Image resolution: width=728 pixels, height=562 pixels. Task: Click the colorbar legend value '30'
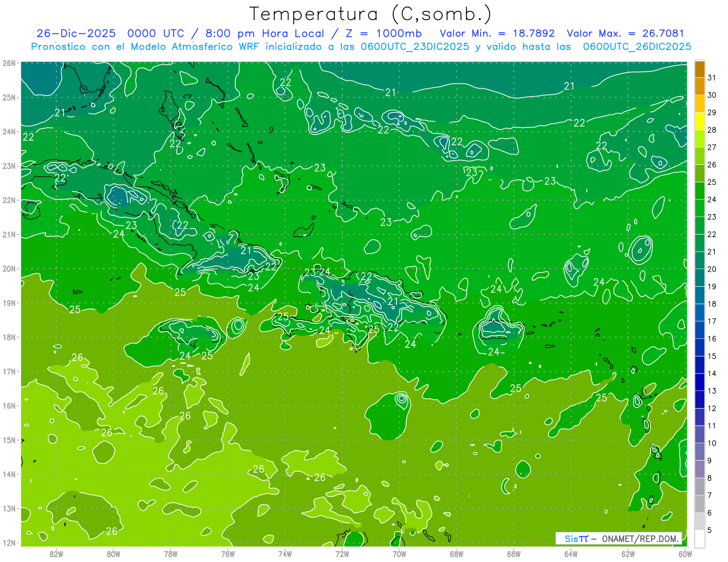pos(712,96)
